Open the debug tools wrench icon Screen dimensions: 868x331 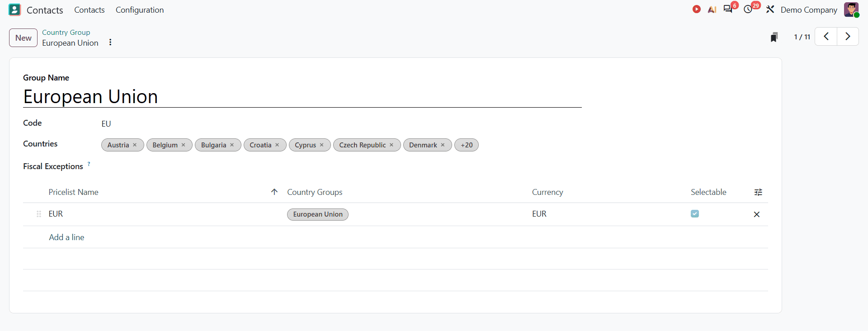770,9
